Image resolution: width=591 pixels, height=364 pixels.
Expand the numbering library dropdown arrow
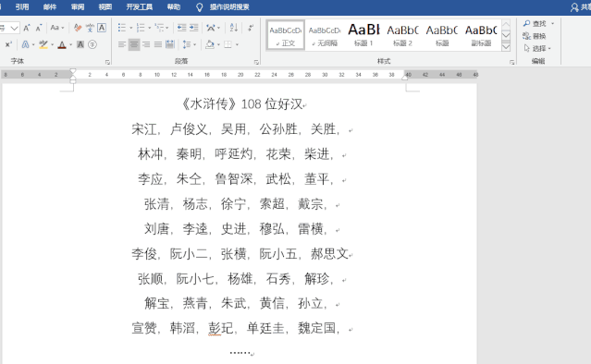coord(150,29)
